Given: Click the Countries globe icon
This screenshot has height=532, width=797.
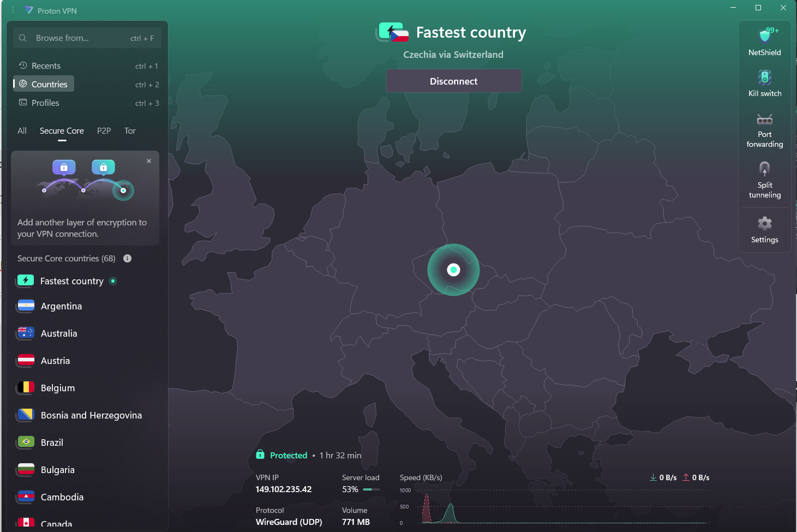Looking at the screenshot, I should pyautogui.click(x=23, y=84).
